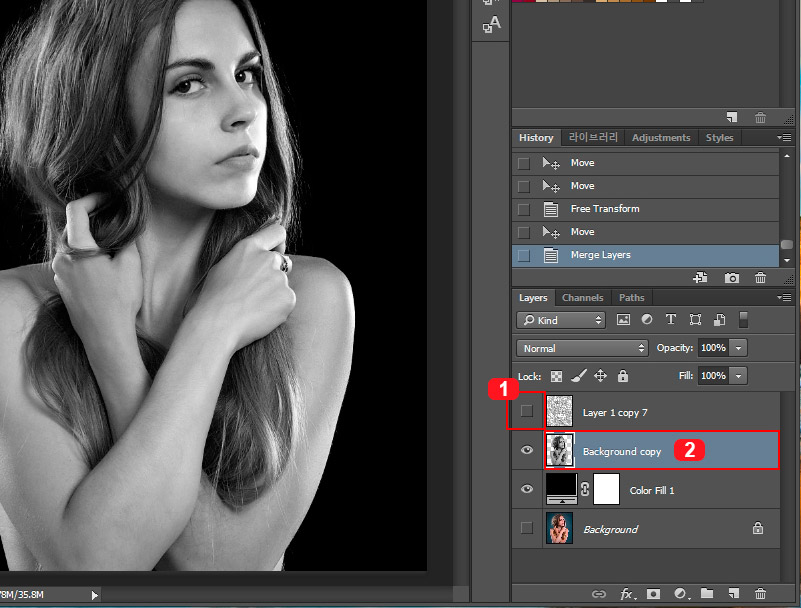Switch to the 라이브러리 tab

(593, 137)
